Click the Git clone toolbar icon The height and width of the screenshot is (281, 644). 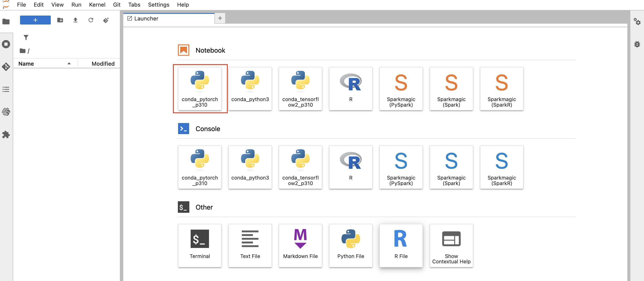tap(106, 20)
